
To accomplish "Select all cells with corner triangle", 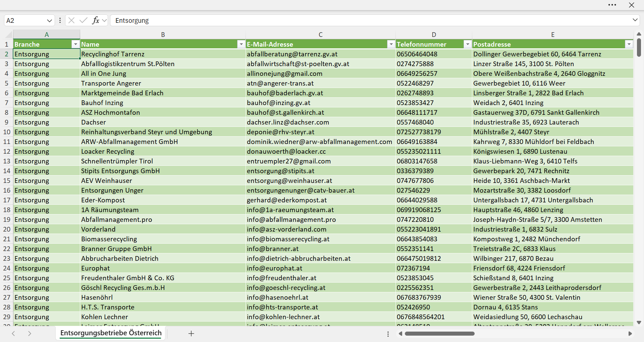I will point(8,35).
